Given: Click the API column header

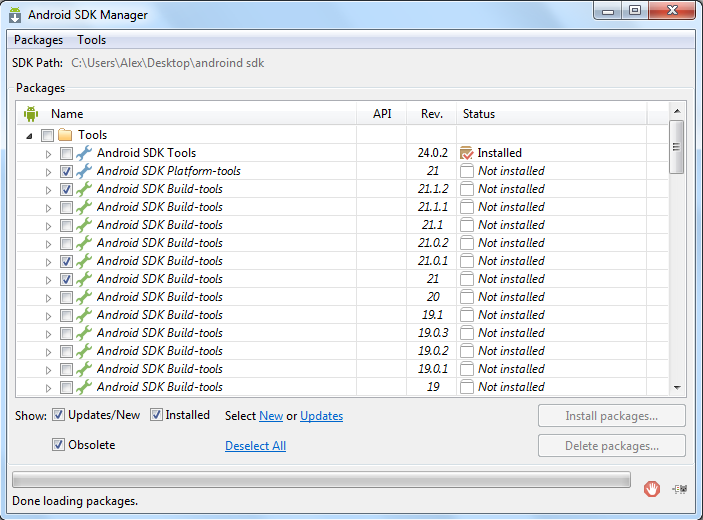Looking at the screenshot, I should [382, 114].
